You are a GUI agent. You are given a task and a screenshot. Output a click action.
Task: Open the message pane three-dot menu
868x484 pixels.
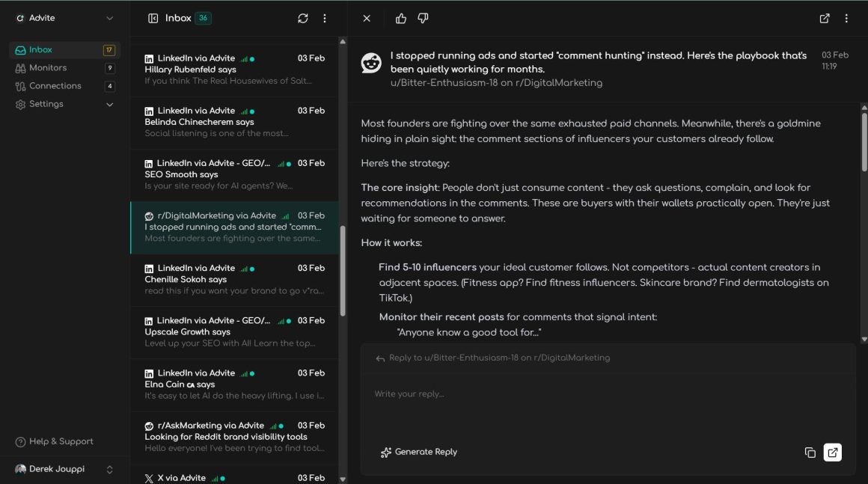tap(846, 17)
